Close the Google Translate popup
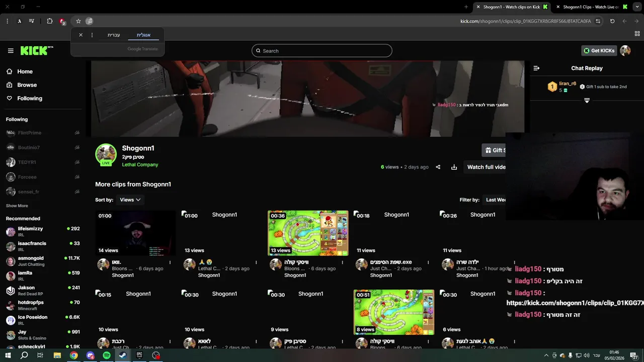 point(80,35)
